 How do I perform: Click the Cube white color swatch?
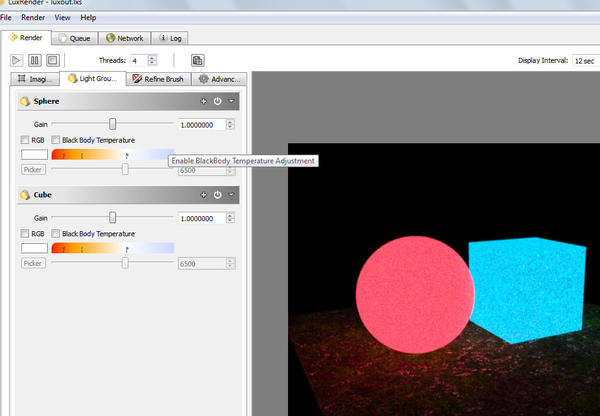(x=34, y=248)
